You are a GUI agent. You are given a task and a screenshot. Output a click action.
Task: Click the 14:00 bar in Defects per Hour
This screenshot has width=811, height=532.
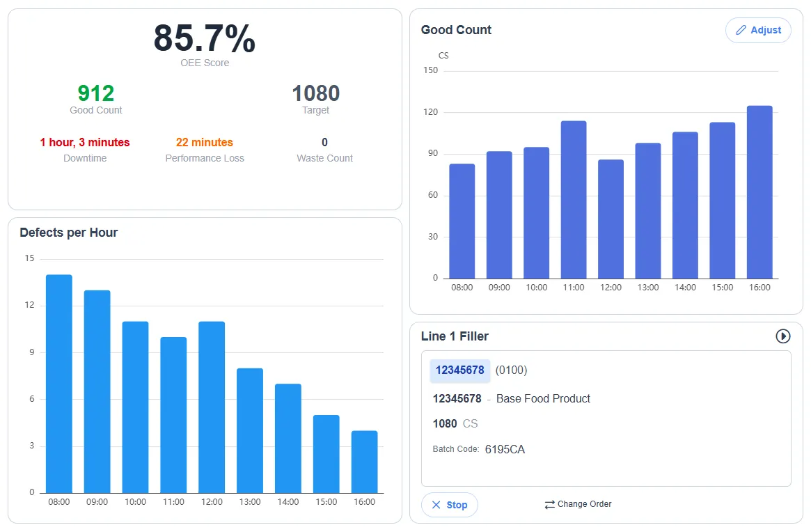click(288, 438)
